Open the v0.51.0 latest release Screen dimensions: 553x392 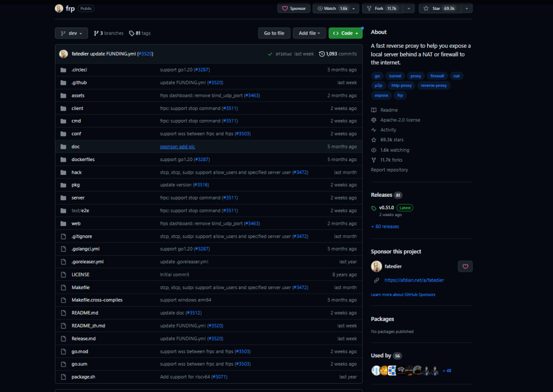[x=386, y=208]
